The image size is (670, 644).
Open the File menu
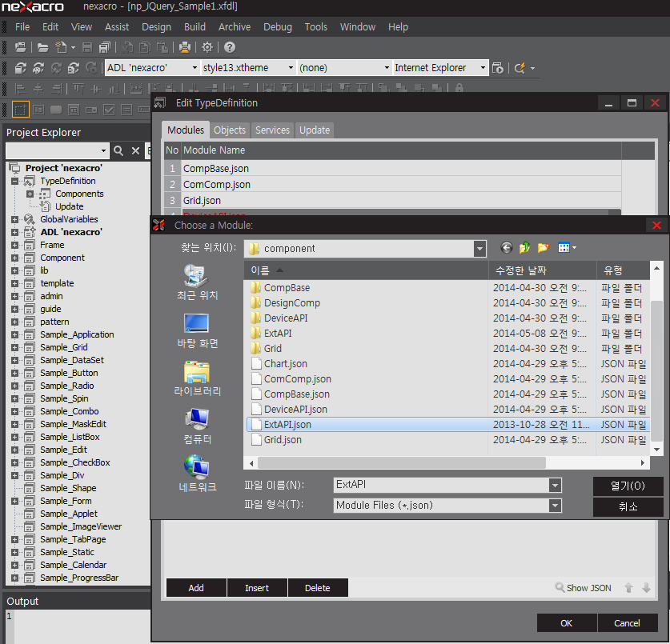click(x=22, y=27)
